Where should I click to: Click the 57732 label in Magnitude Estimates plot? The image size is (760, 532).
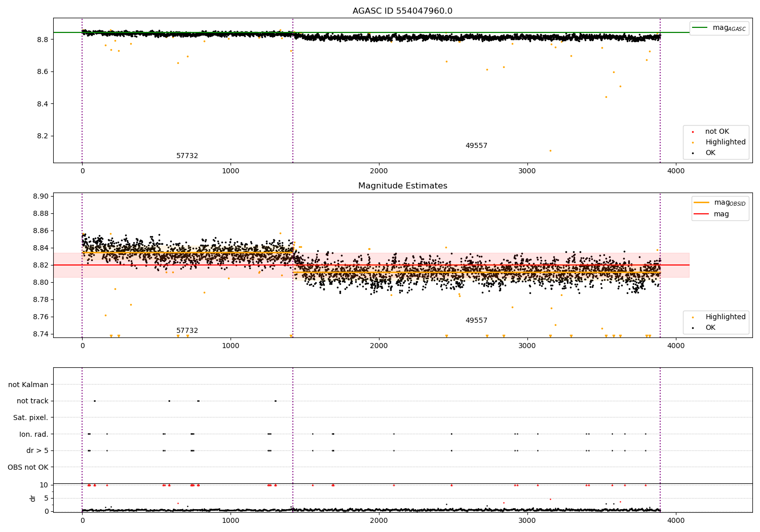[187, 330]
